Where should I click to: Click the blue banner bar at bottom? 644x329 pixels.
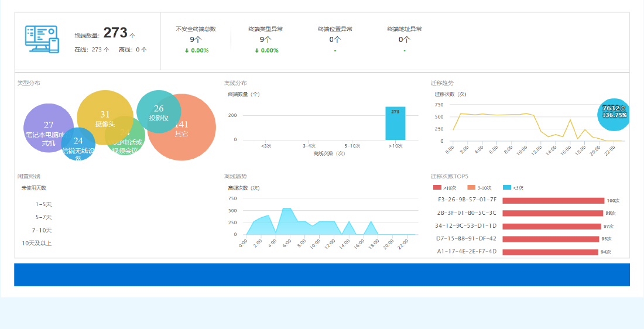[321, 275]
